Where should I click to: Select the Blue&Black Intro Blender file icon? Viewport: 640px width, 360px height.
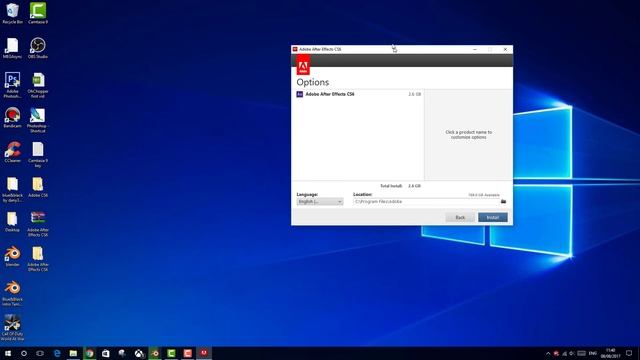pyautogui.click(x=12, y=293)
